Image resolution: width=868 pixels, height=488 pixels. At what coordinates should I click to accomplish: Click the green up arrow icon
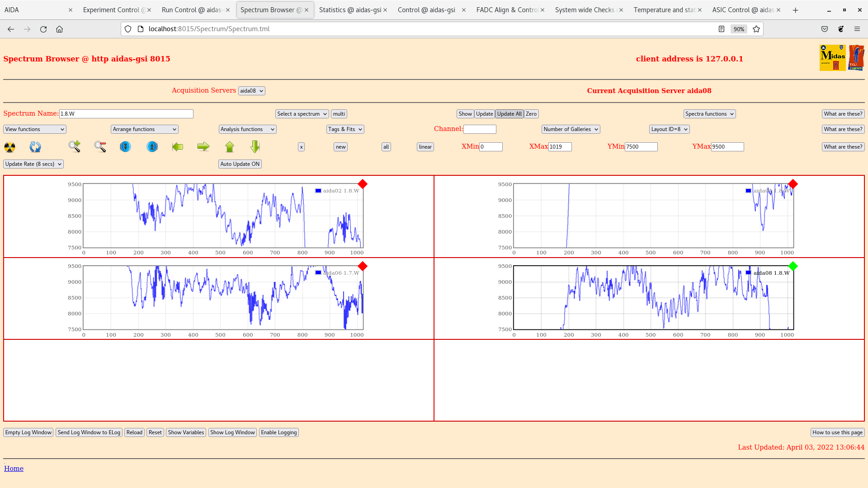(230, 147)
